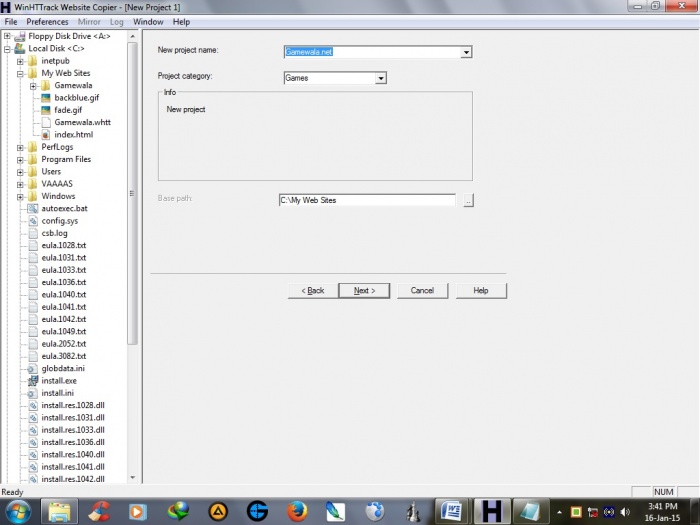Click the backblue.gif image icon
Image resolution: width=700 pixels, height=525 pixels.
46,98
